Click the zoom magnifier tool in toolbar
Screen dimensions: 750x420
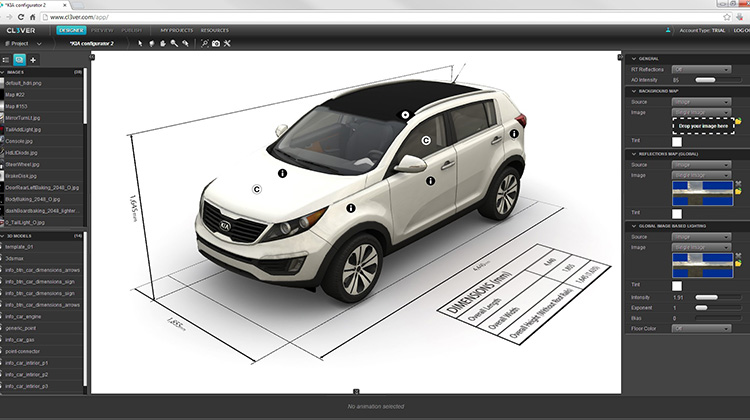(204, 44)
